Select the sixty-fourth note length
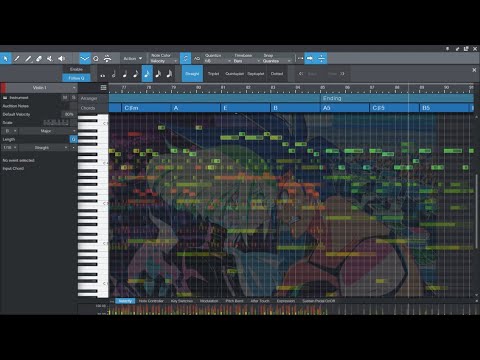Viewport: 480px width, 360px height. (169, 74)
